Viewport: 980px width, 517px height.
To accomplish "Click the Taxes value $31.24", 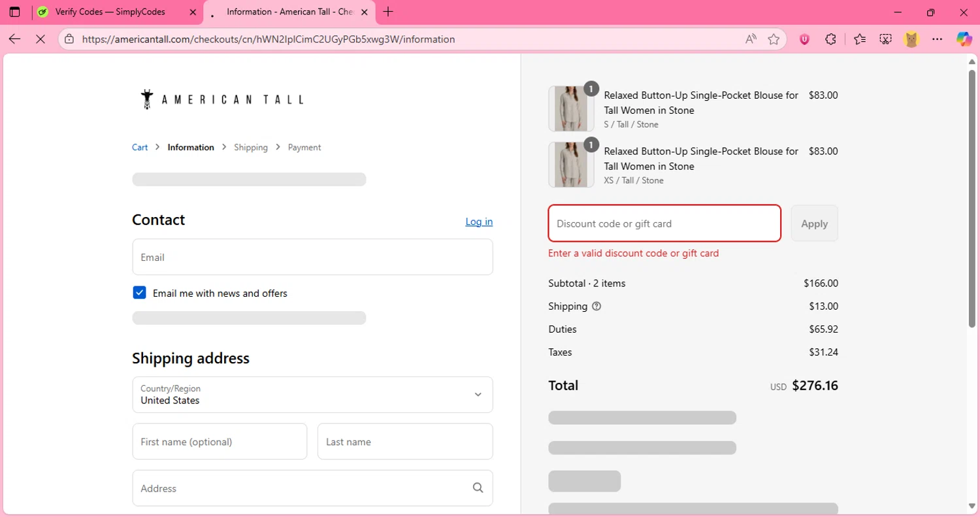I will [x=823, y=352].
